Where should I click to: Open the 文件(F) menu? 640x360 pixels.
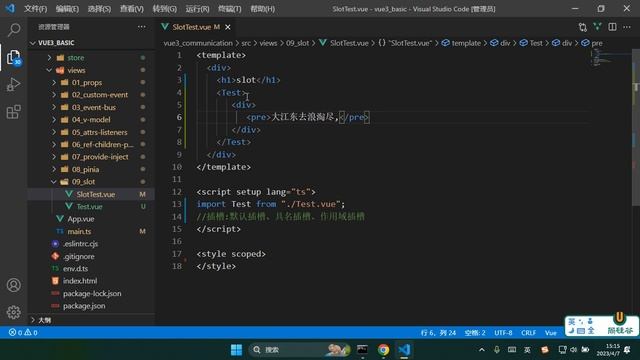point(36,9)
